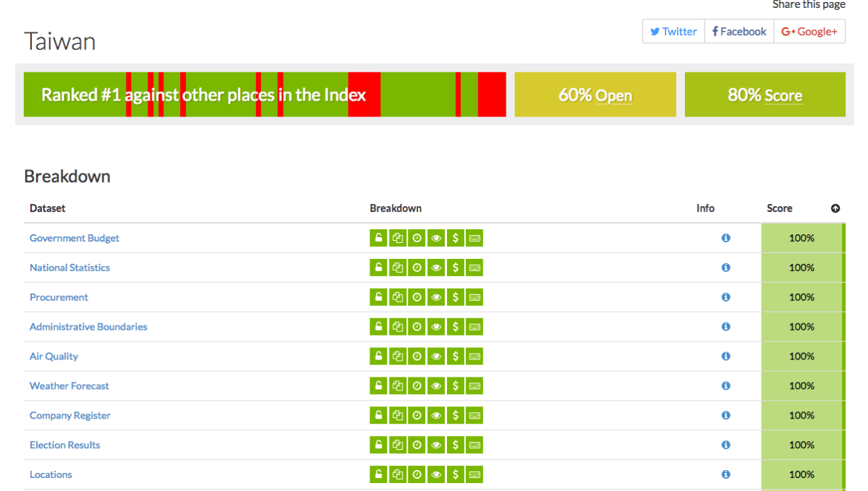Open the Air Quality dataset link

pyautogui.click(x=54, y=356)
